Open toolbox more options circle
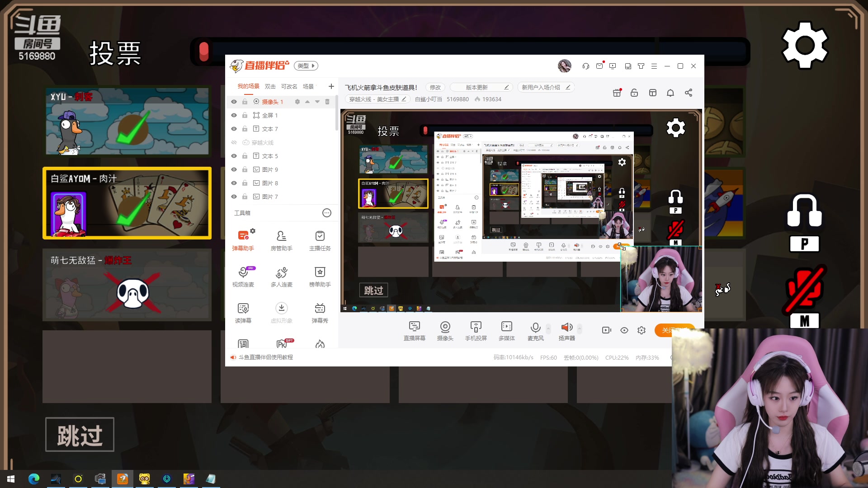This screenshot has width=868, height=488. pyautogui.click(x=326, y=213)
